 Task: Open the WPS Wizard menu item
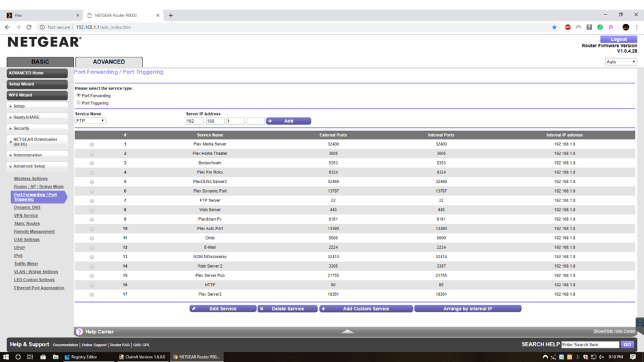pyautogui.click(x=37, y=95)
